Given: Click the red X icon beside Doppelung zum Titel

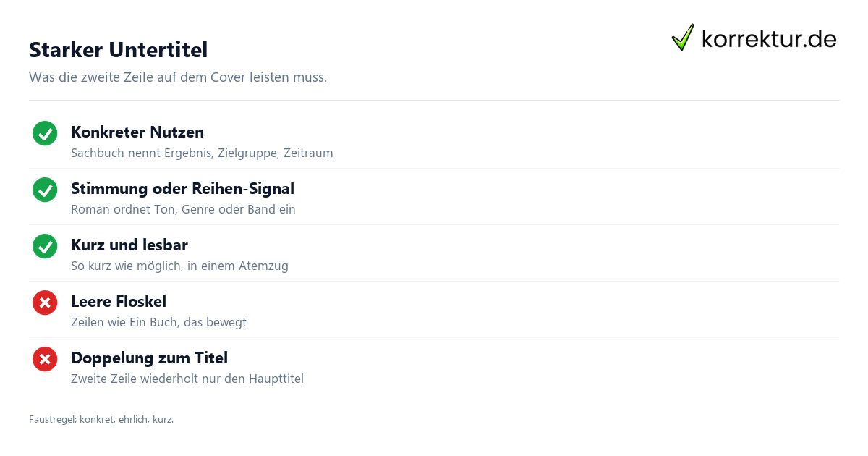Looking at the screenshot, I should [x=45, y=359].
